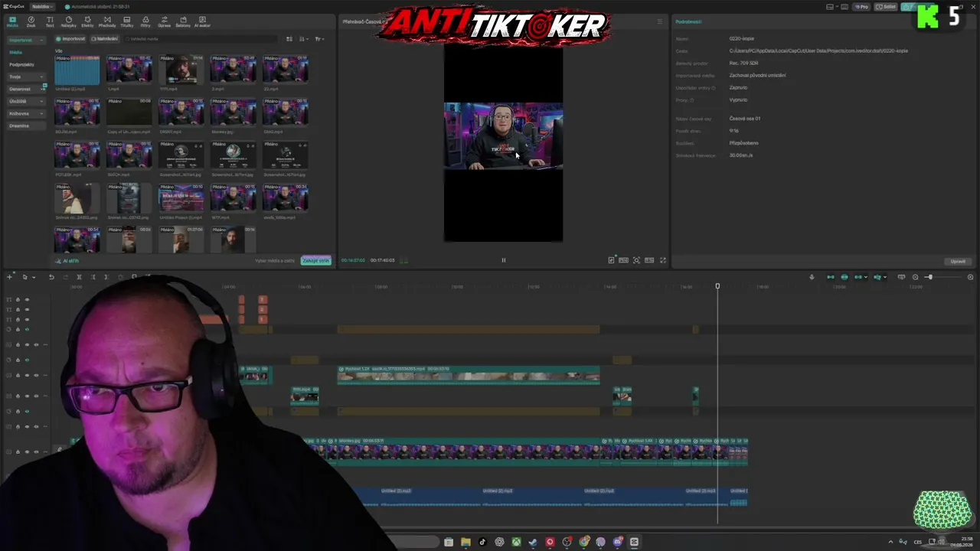
Task: Select Média in the sidebar
Action: coord(16,52)
